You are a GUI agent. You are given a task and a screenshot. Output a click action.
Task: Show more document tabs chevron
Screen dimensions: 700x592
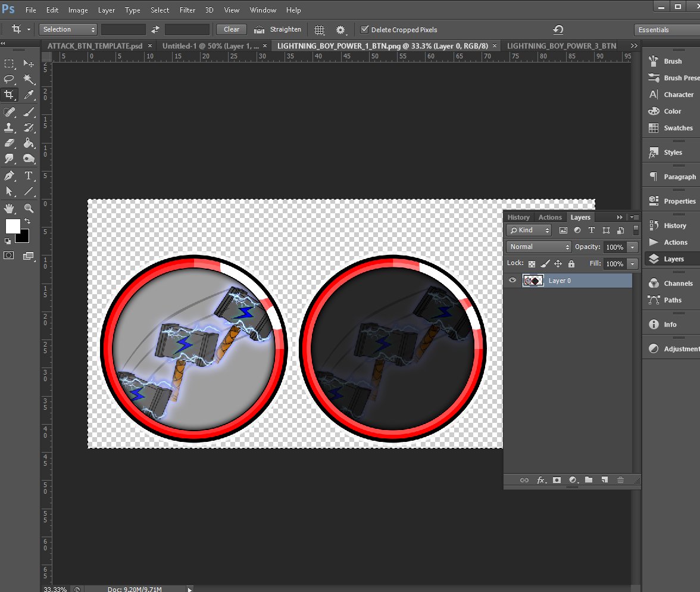(x=634, y=46)
